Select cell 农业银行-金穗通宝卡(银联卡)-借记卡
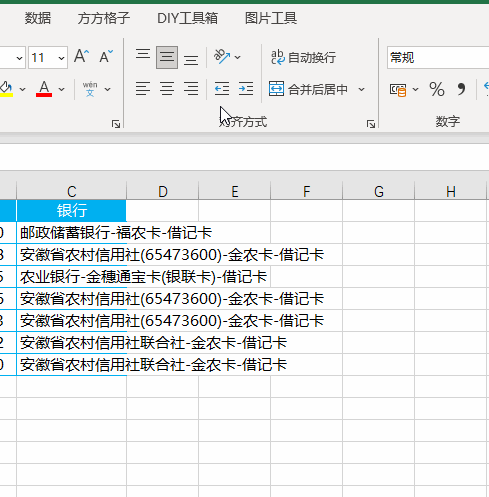 click(x=71, y=276)
